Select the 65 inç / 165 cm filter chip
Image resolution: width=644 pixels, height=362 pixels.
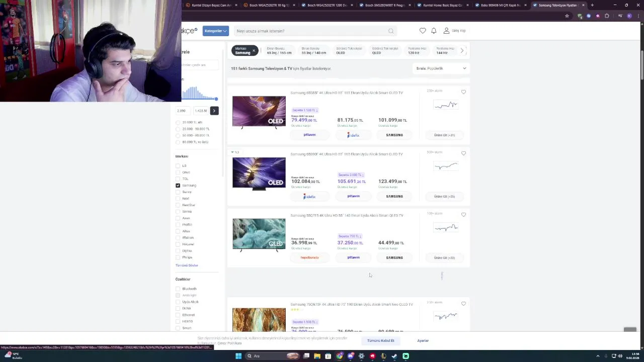coord(279,50)
